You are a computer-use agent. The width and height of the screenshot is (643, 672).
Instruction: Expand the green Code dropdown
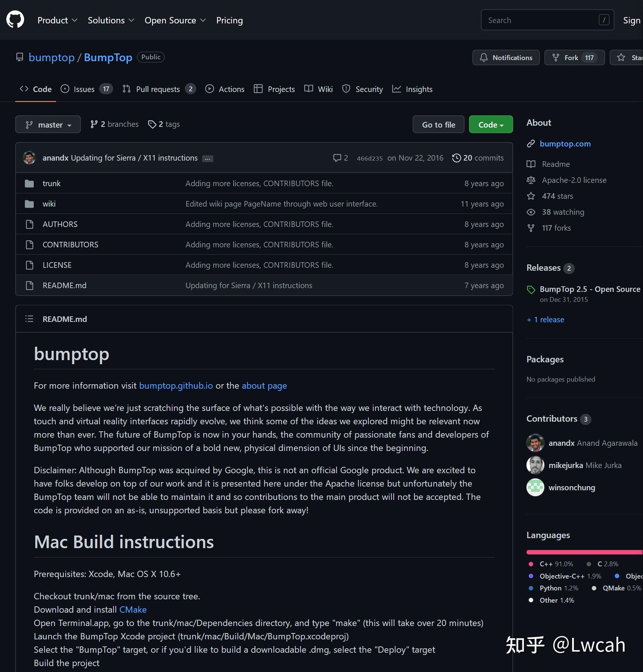point(491,125)
